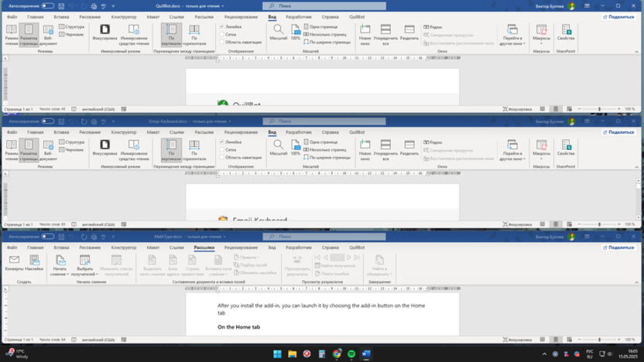Open Spotify from the taskbar
Viewport: 644px width, 362px height.
tap(351, 353)
